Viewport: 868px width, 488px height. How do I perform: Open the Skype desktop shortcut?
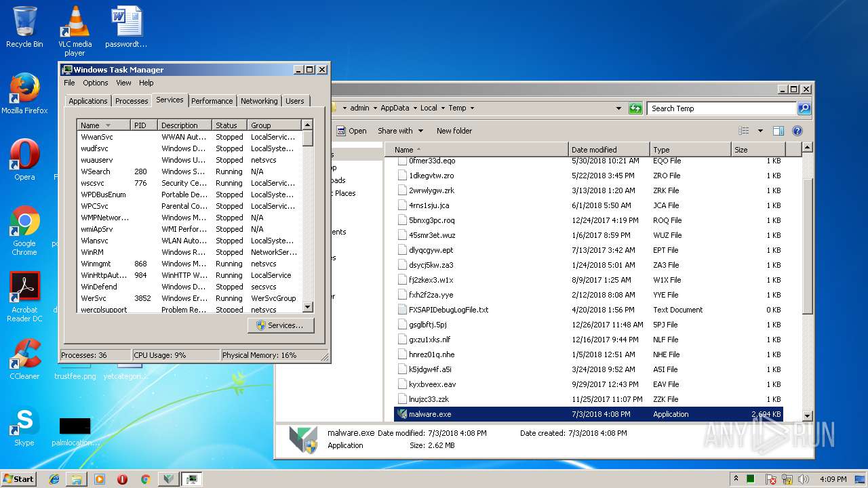point(24,426)
